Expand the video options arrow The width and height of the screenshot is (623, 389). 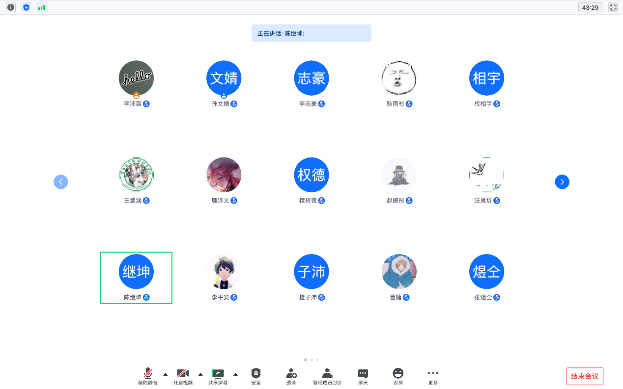[200, 374]
